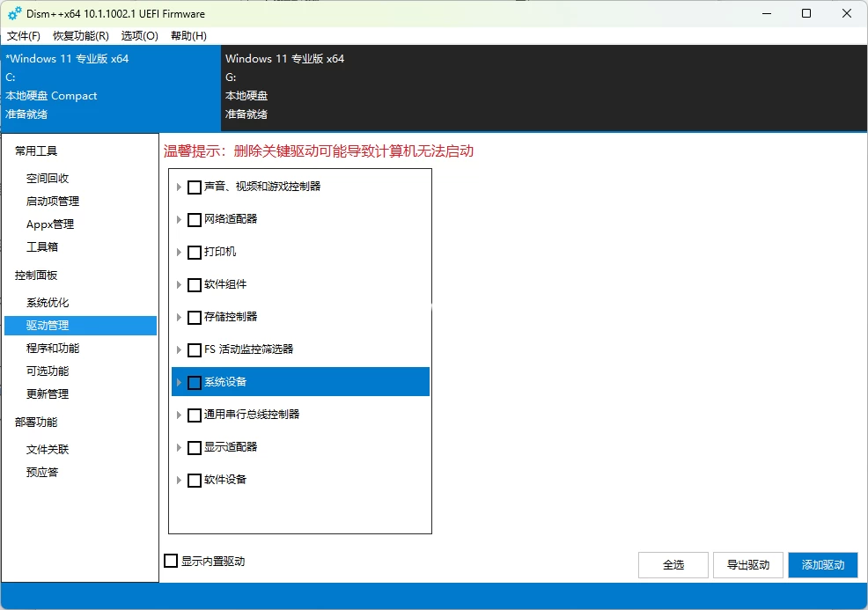868x610 pixels.
Task: Open 文件关联 in the sidebar
Action: (x=48, y=450)
